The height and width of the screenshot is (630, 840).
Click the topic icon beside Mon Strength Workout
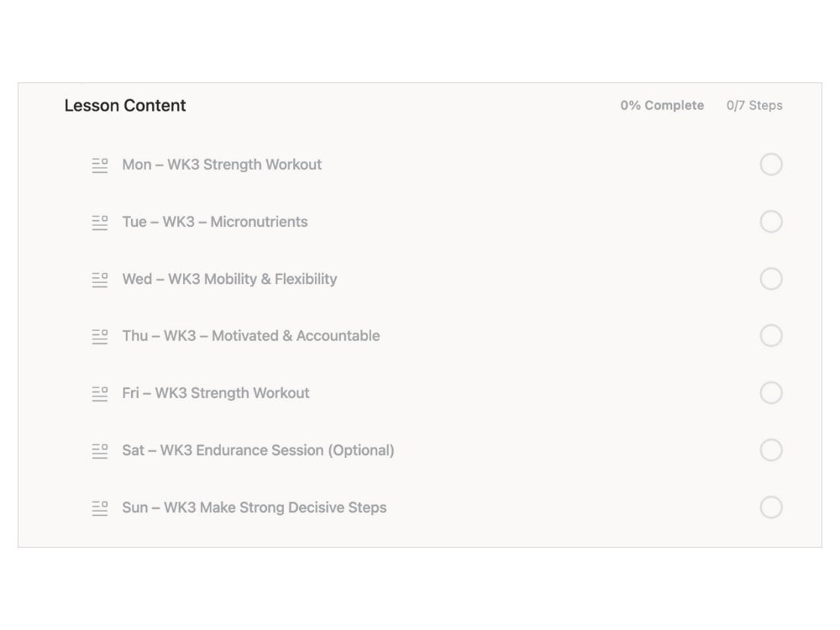click(100, 165)
